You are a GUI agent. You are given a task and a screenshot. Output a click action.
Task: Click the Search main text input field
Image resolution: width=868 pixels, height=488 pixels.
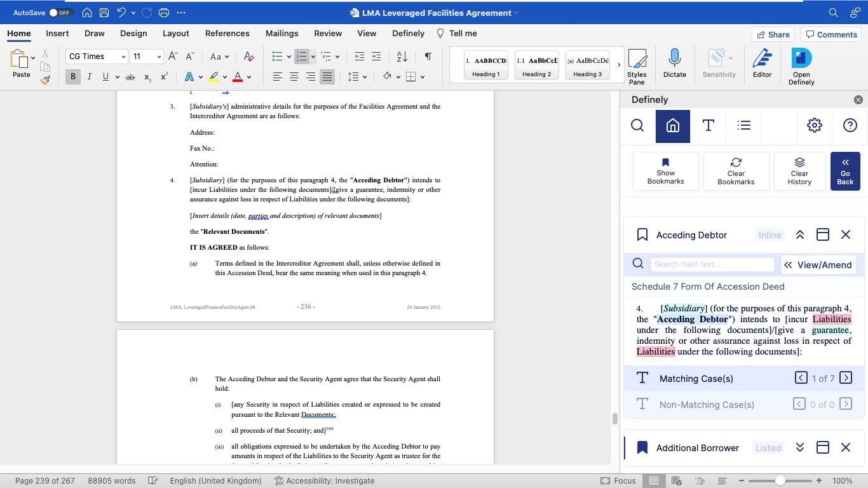coord(712,265)
